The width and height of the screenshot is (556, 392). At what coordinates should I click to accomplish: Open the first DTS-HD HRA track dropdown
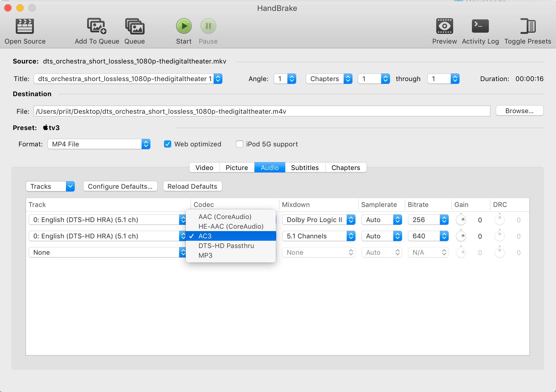click(107, 220)
